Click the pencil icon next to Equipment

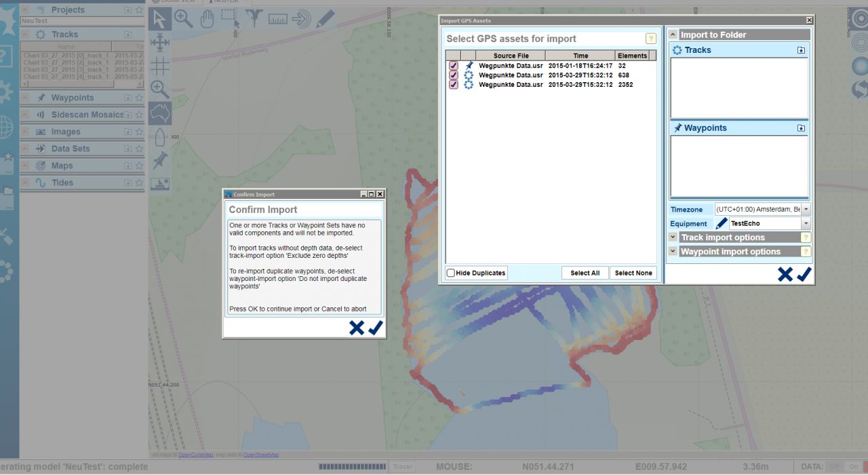click(x=722, y=223)
